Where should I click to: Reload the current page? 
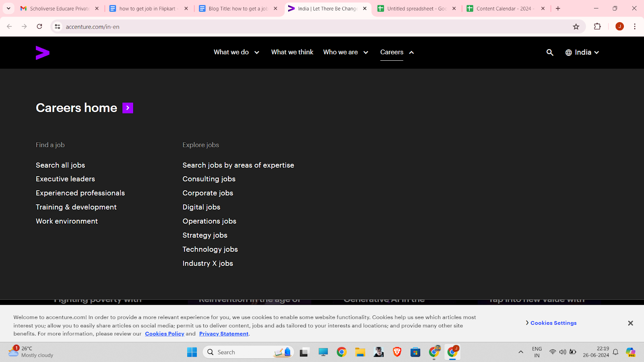39,27
